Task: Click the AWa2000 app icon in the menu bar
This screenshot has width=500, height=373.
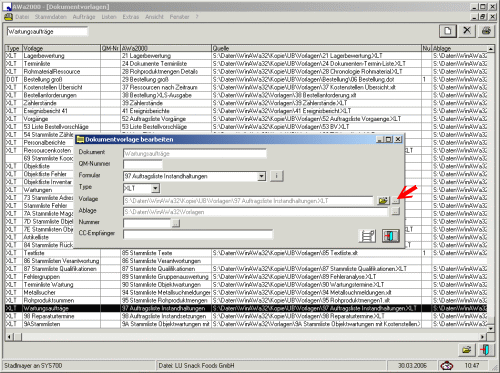Action: coord(8,17)
